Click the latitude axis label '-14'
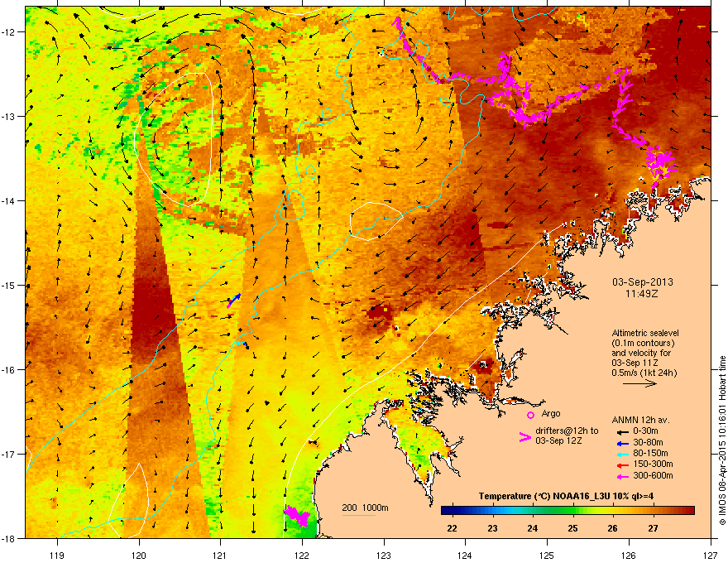 (9, 201)
